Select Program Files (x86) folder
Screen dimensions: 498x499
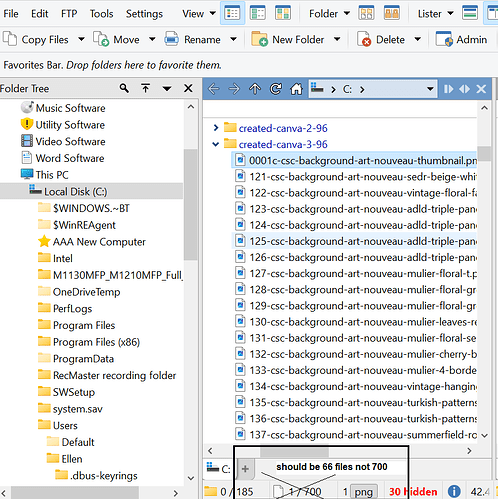pos(96,342)
